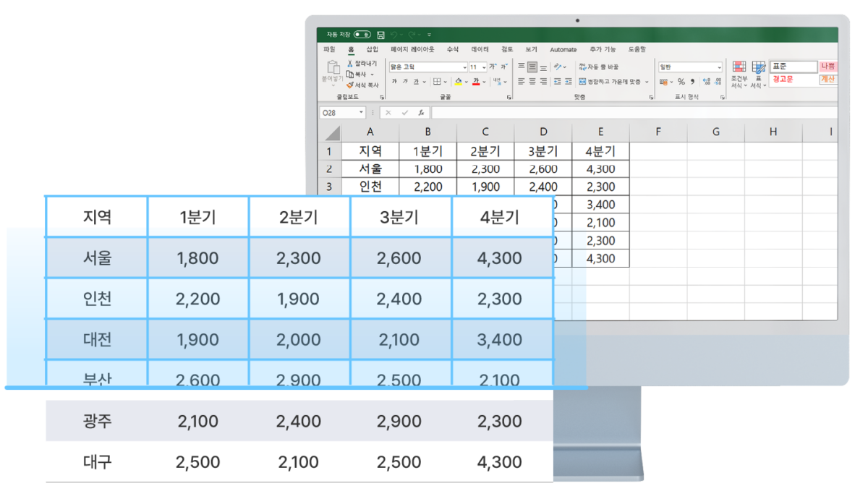868x499 pixels.
Task: Select cell A3 containing 인천
Action: [x=370, y=186]
